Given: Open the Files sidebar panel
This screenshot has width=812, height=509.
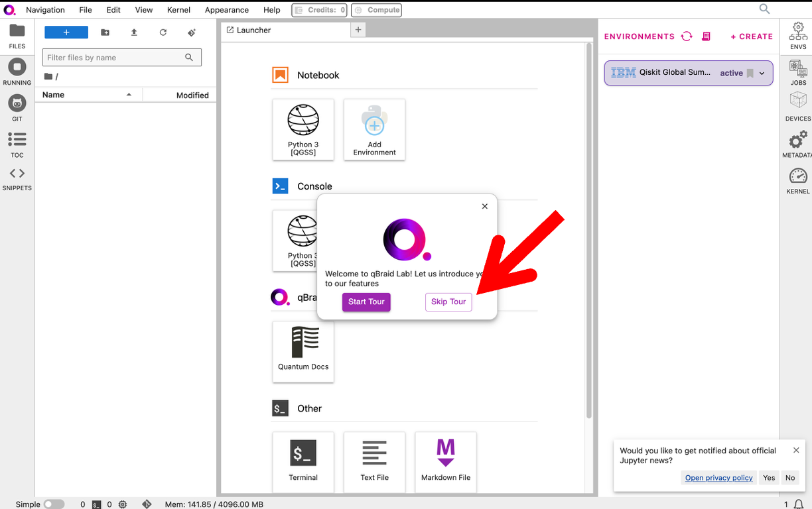Looking at the screenshot, I should (17, 36).
